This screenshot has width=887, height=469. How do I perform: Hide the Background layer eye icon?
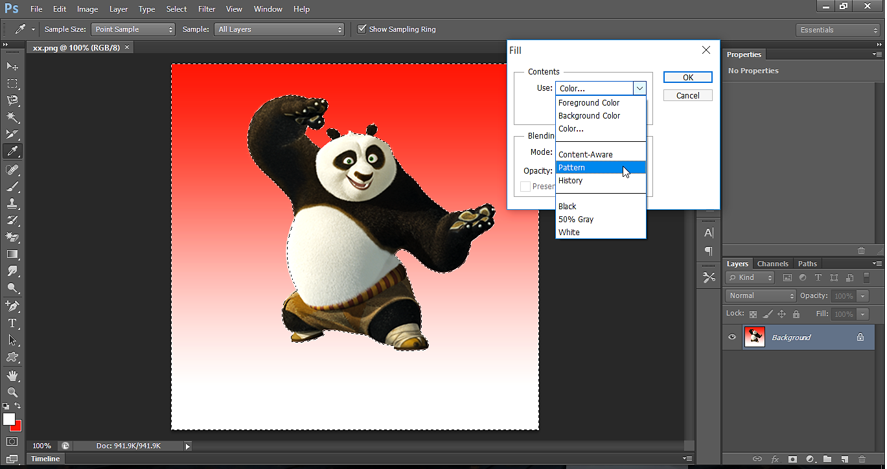pyautogui.click(x=732, y=337)
